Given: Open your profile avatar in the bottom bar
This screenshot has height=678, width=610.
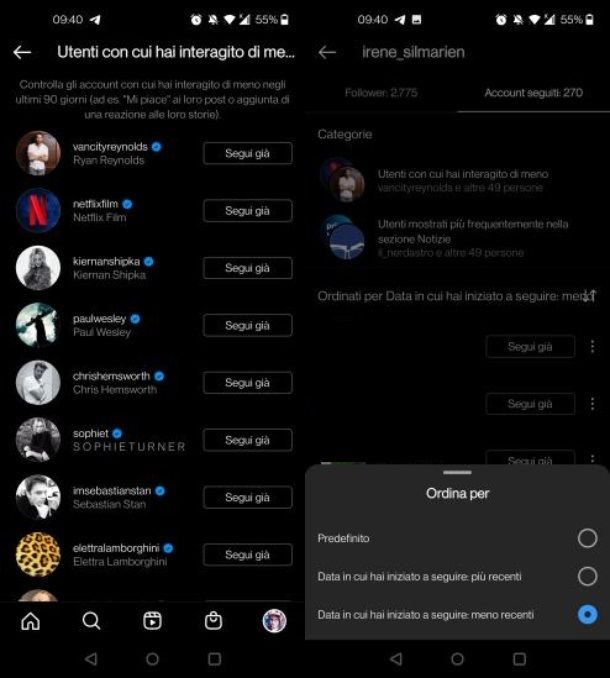Looking at the screenshot, I should click(x=274, y=621).
